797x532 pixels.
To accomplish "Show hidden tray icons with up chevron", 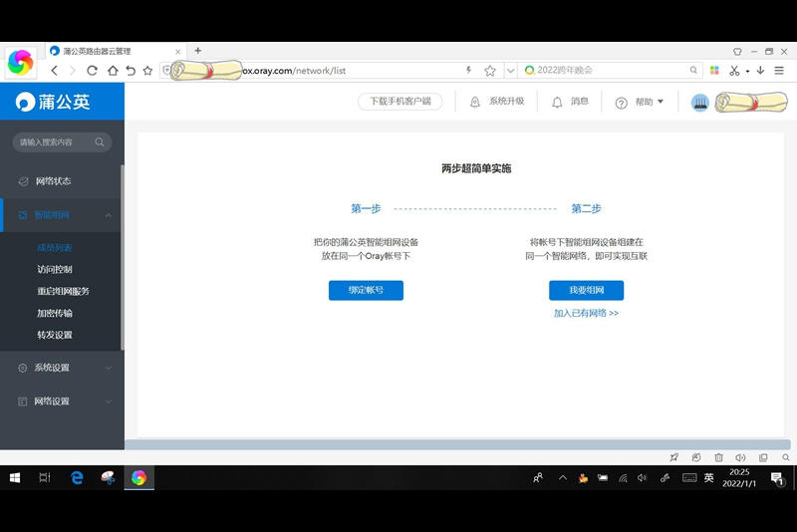I will pos(563,477).
